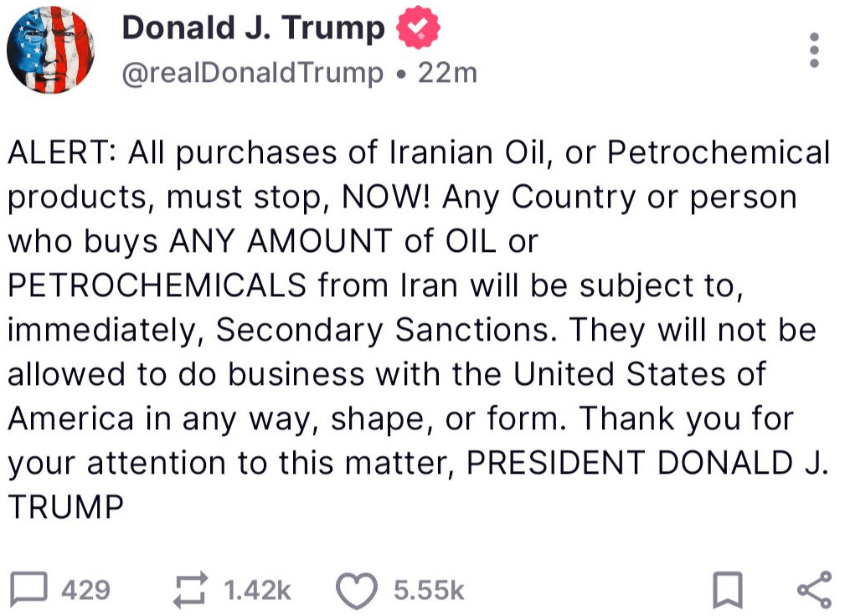The image size is (845, 616).
Task: Click the "United States of" text line
Action: point(639,374)
